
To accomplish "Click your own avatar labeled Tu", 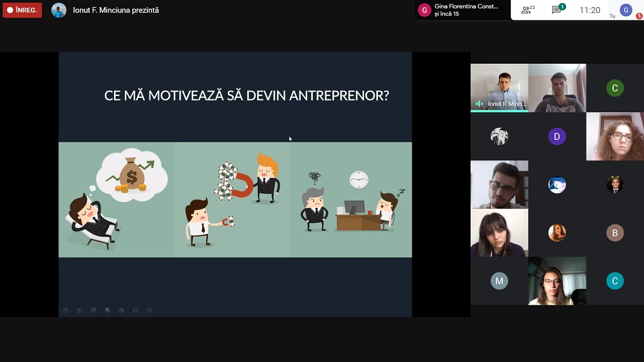I will tap(625, 10).
